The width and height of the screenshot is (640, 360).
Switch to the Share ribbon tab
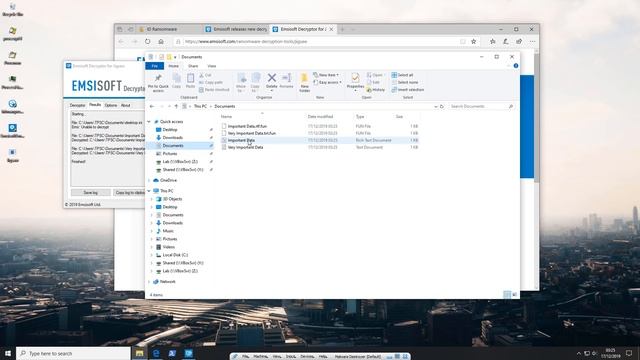click(x=193, y=66)
